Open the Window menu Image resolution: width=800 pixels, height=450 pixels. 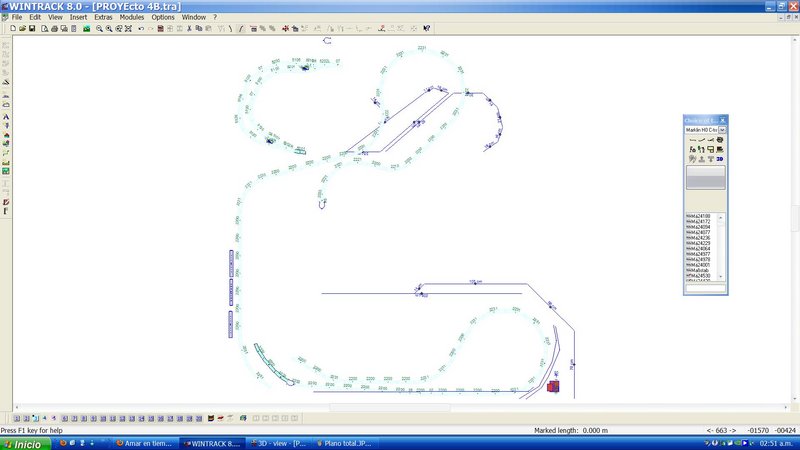(x=194, y=17)
